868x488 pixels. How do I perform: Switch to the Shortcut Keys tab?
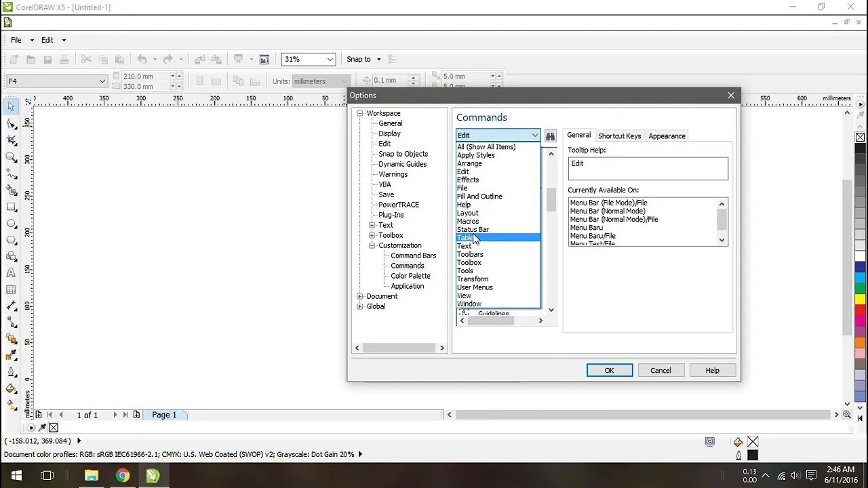click(619, 136)
